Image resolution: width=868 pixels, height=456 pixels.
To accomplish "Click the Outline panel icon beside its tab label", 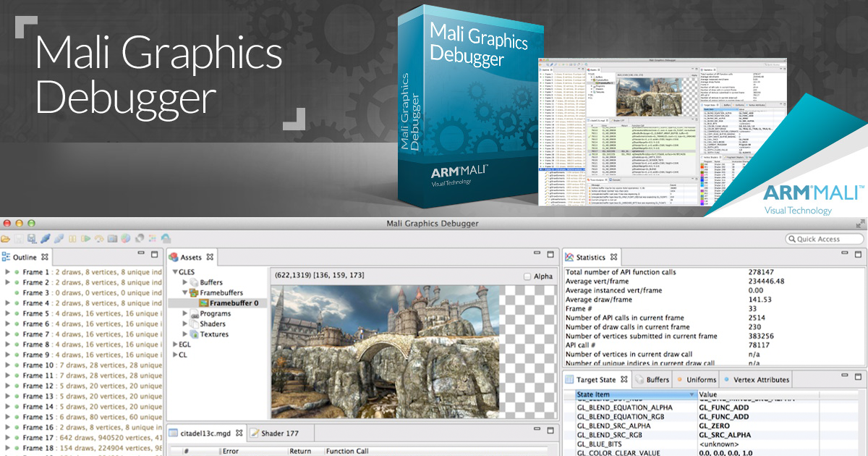I will pyautogui.click(x=6, y=257).
